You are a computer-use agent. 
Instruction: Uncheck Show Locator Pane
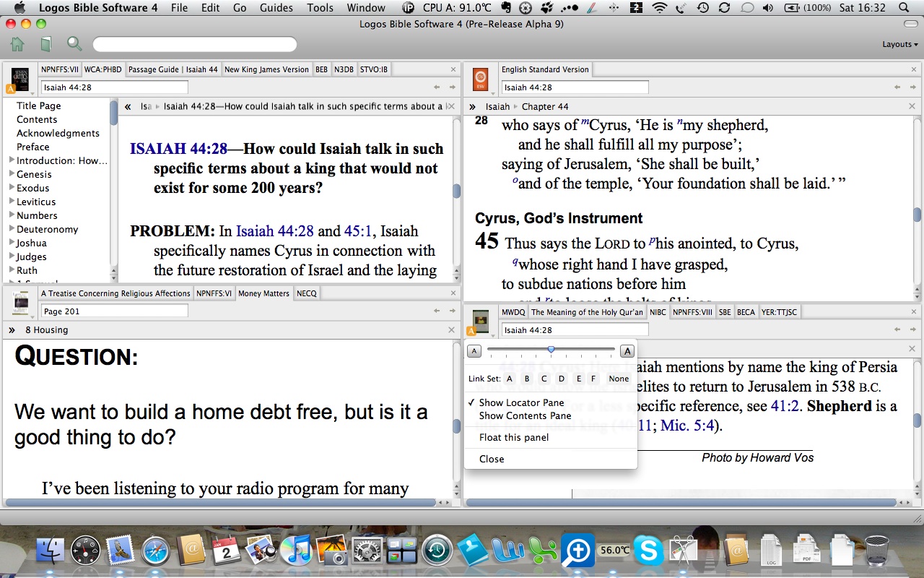point(522,402)
